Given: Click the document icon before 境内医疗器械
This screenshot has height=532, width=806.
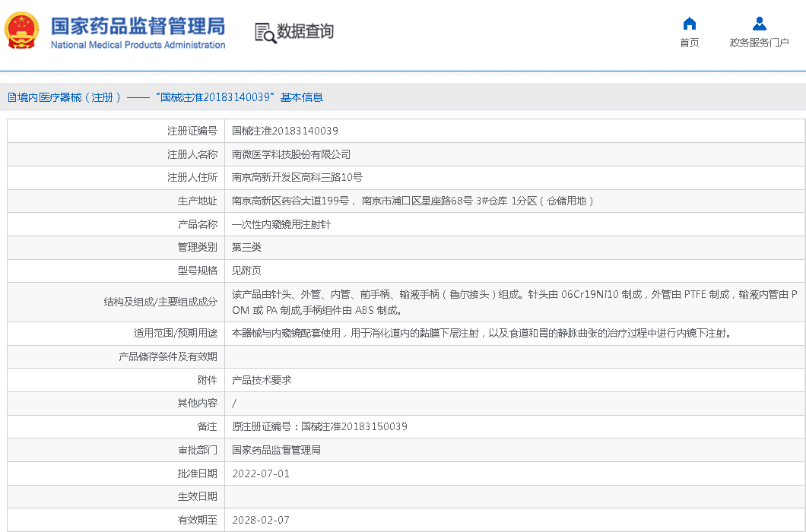Looking at the screenshot, I should [11, 97].
